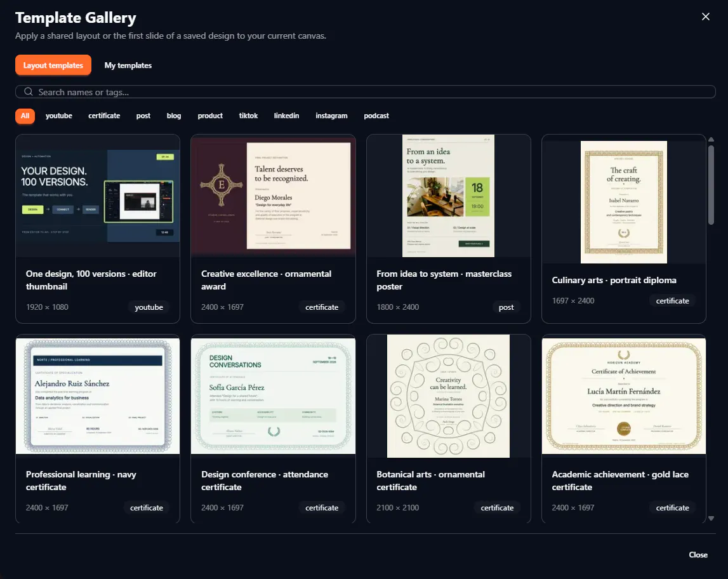Click the title 'Academic achievement · gold lace certificate'
The image size is (728, 579).
tap(620, 481)
